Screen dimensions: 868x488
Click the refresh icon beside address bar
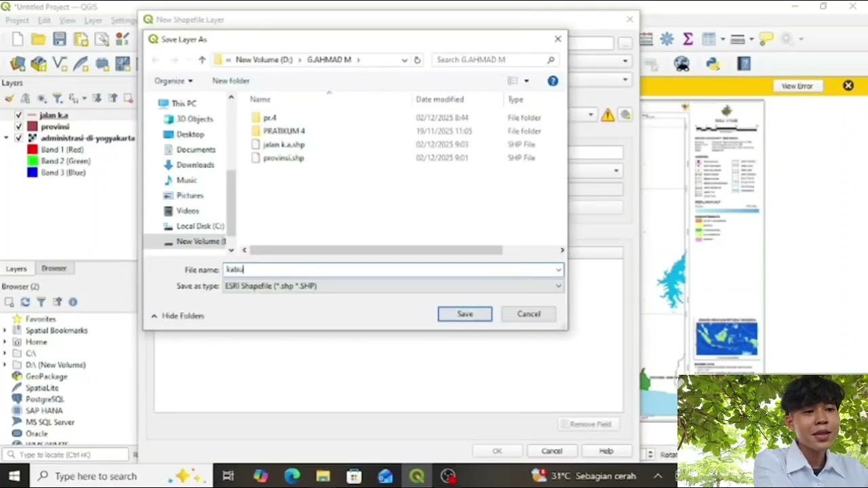click(x=417, y=60)
